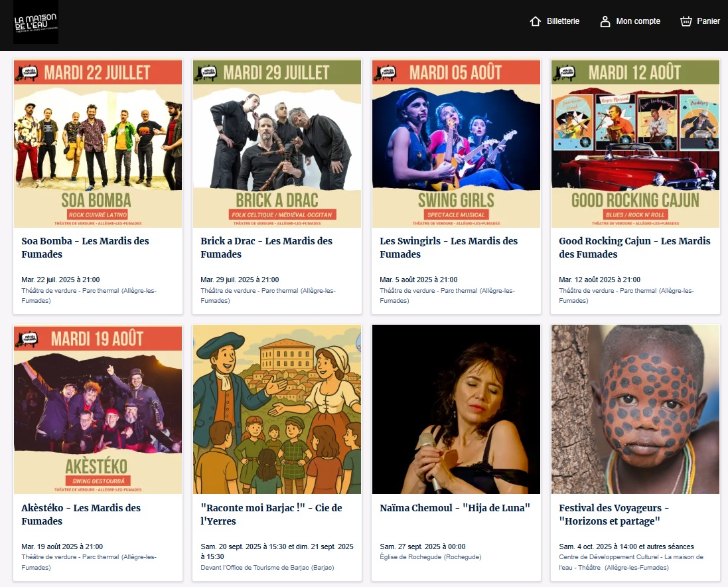Click the Panier basket icon
The height and width of the screenshot is (587, 728).
[686, 21]
